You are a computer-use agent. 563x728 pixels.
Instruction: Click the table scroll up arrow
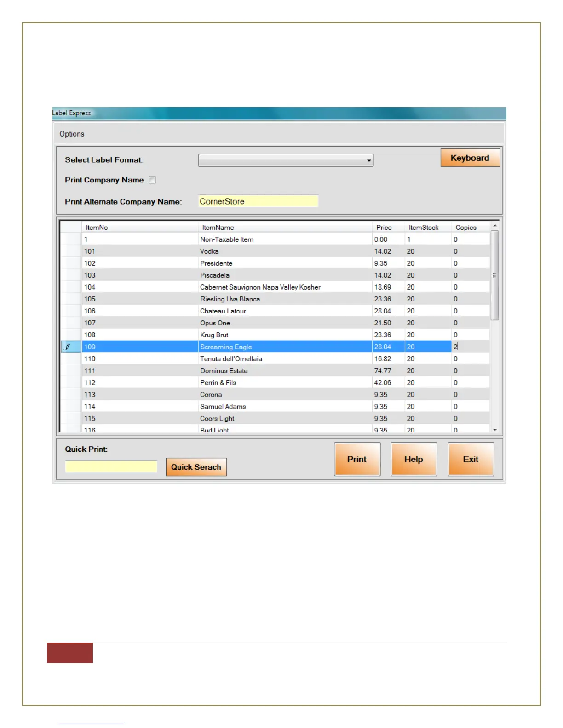495,226
